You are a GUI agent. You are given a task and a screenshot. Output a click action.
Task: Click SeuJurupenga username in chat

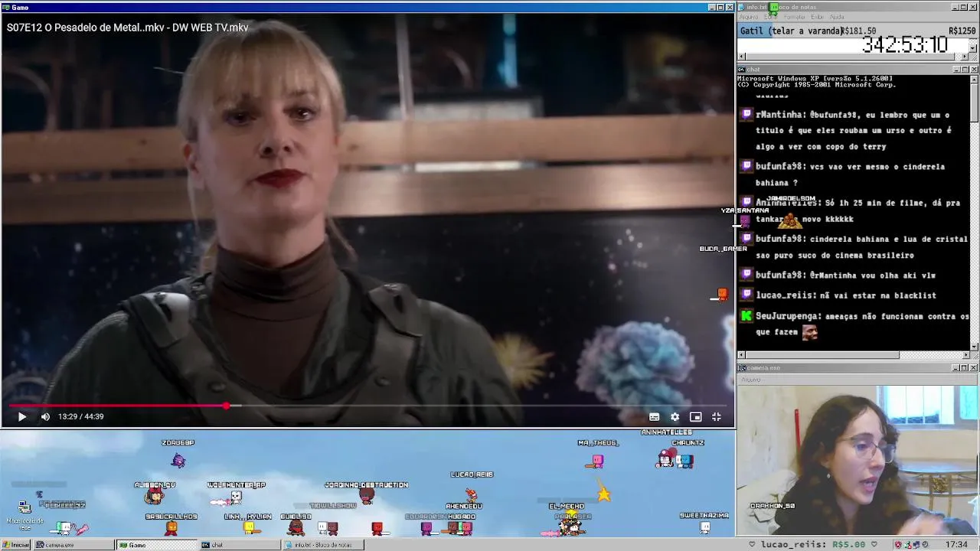coord(789,316)
